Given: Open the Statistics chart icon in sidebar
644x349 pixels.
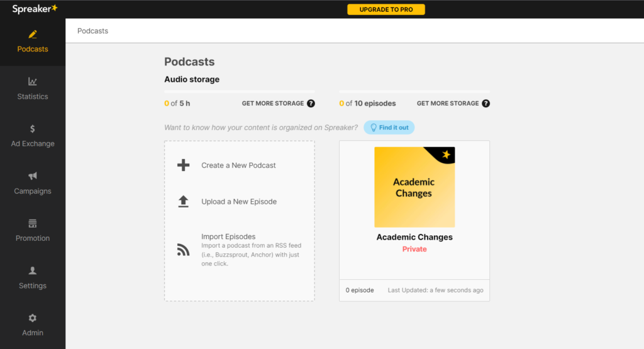Looking at the screenshot, I should (33, 82).
